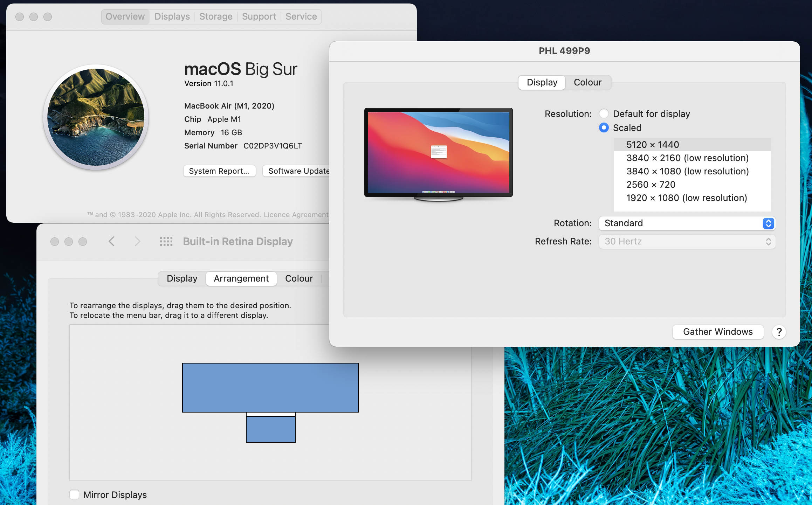The height and width of the screenshot is (505, 812).
Task: Open the Arrangement tab
Action: pyautogui.click(x=241, y=279)
